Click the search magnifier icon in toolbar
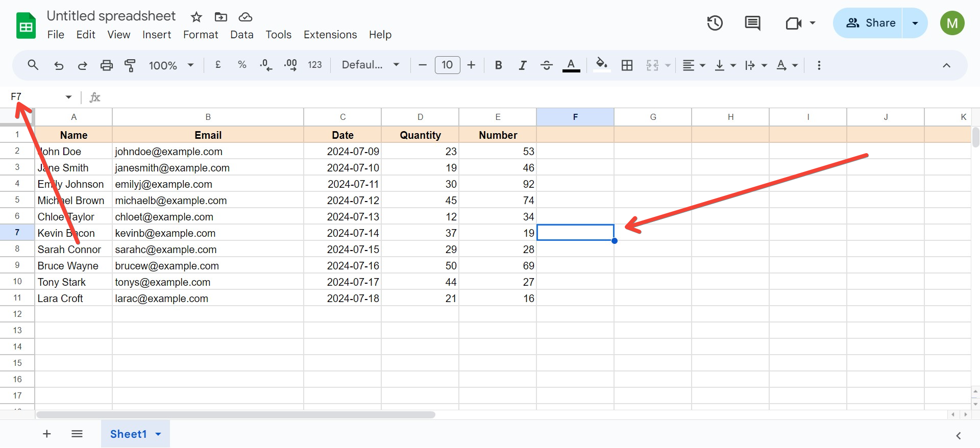This screenshot has width=980, height=448. click(33, 65)
